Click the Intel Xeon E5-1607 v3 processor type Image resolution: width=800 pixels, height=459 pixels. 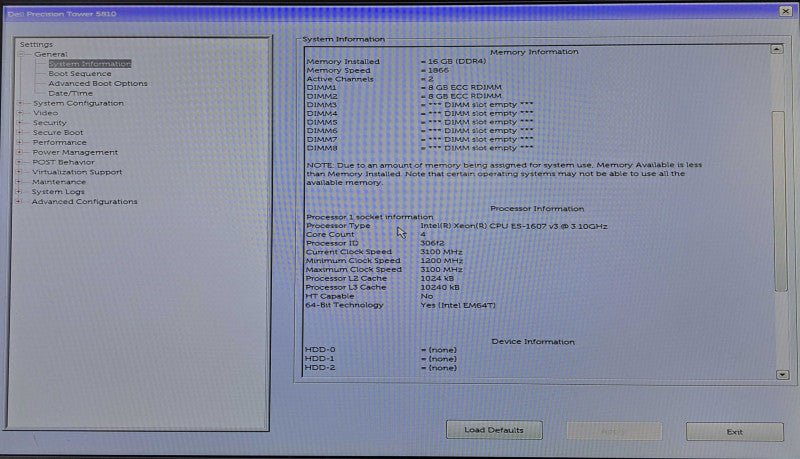click(x=514, y=226)
